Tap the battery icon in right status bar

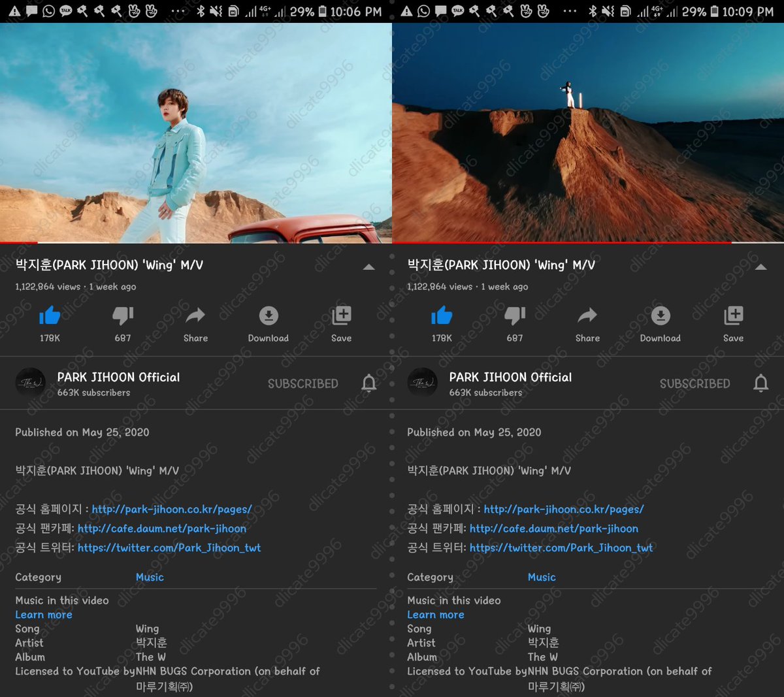tap(714, 11)
